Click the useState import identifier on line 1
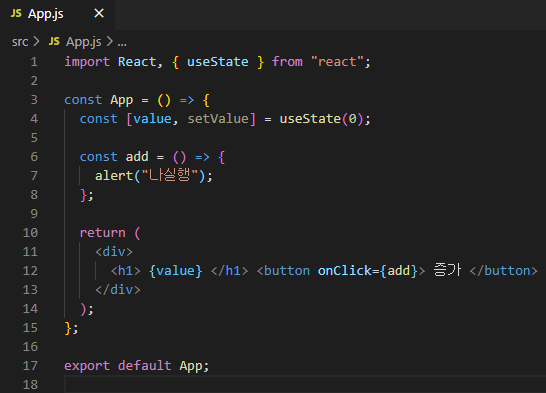The height and width of the screenshot is (393, 546). pos(218,62)
